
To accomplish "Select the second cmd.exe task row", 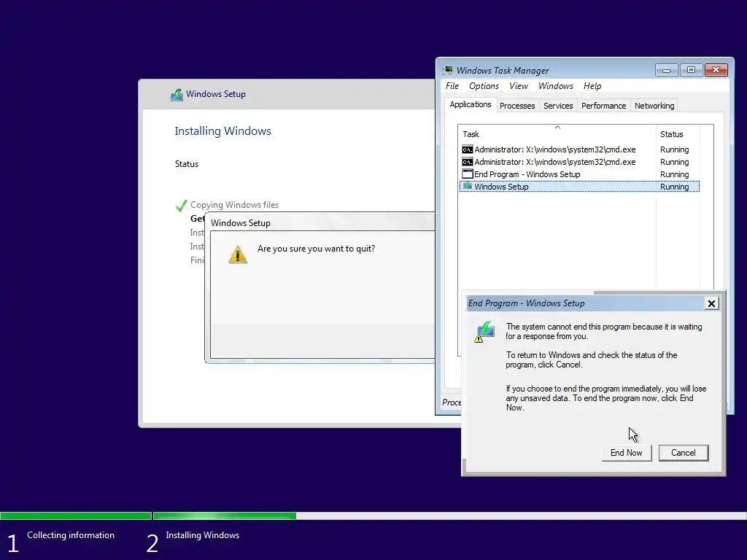I will pos(579,162).
